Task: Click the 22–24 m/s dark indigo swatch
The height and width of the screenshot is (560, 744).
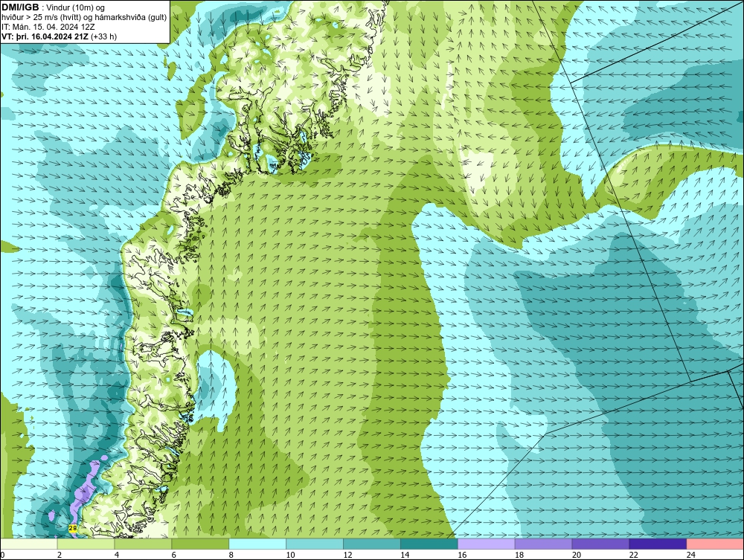Action: coord(658,544)
